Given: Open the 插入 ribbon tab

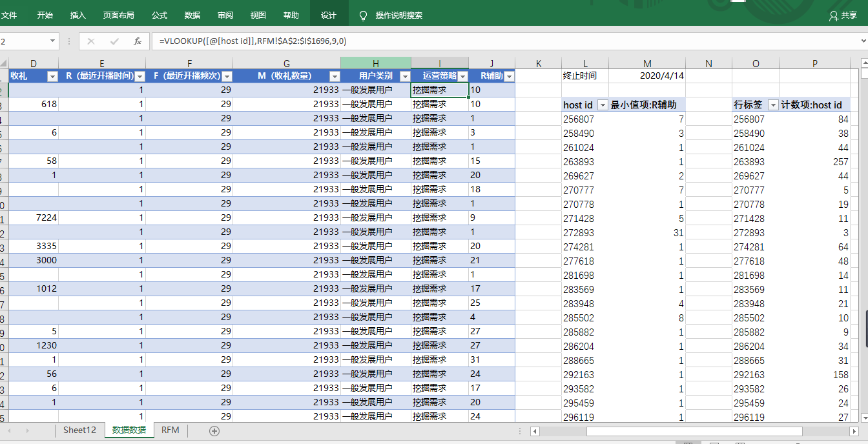Looking at the screenshot, I should (x=77, y=15).
